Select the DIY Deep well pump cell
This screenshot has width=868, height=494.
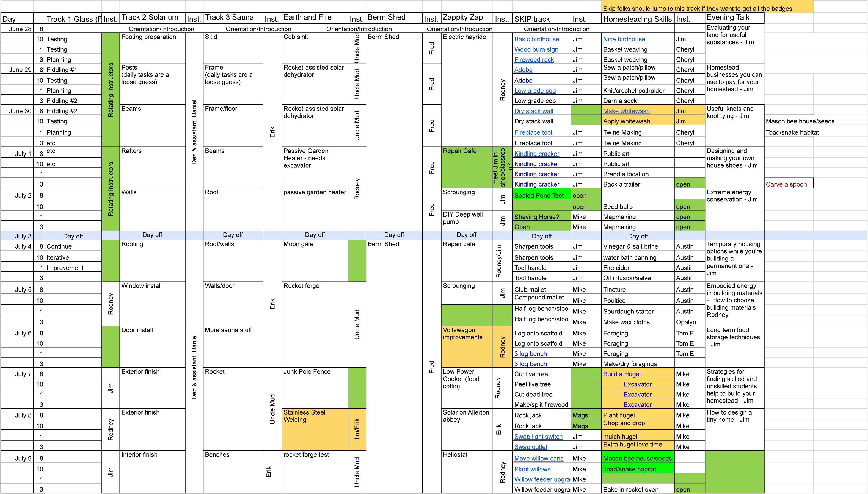click(x=466, y=221)
